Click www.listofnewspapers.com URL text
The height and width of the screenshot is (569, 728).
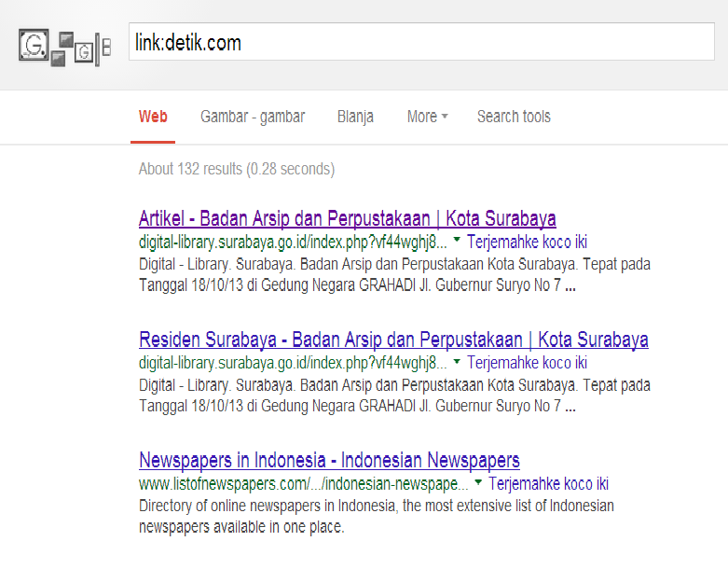click(303, 483)
